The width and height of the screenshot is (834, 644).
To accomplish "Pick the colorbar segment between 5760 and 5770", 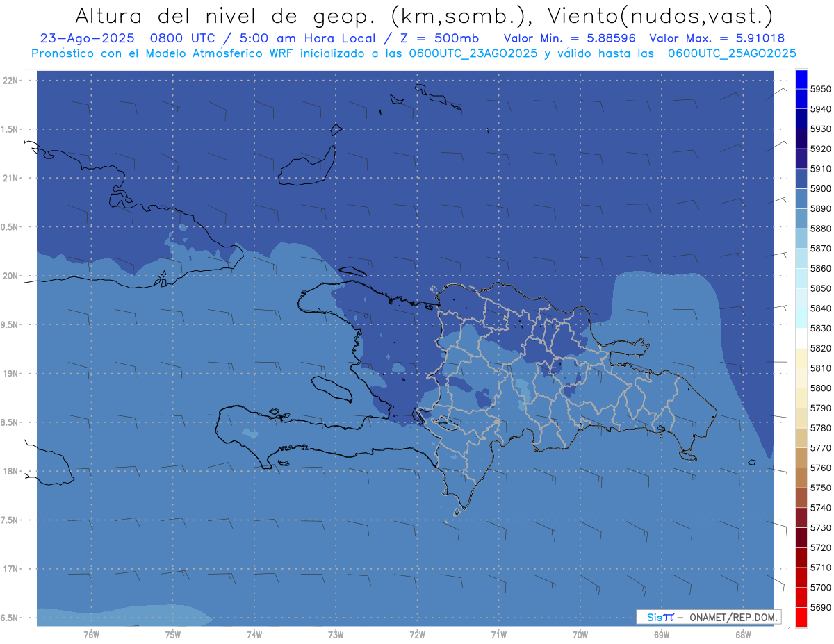I will coord(801,458).
